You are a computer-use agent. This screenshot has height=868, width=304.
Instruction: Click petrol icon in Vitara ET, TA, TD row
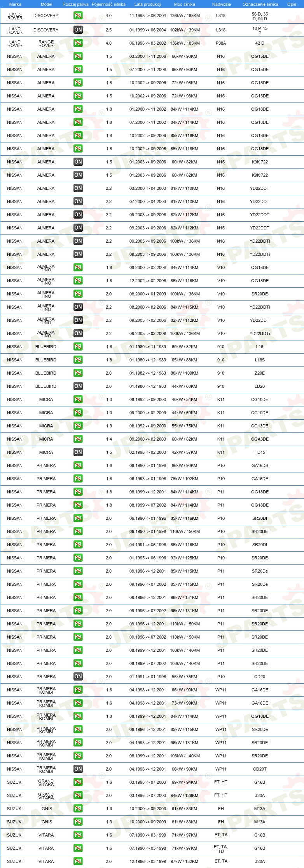click(x=78, y=848)
